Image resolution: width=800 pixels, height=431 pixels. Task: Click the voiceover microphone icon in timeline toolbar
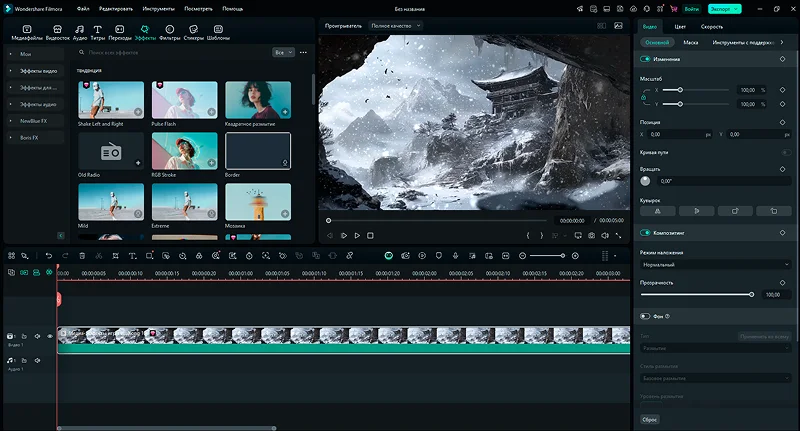[x=455, y=256]
